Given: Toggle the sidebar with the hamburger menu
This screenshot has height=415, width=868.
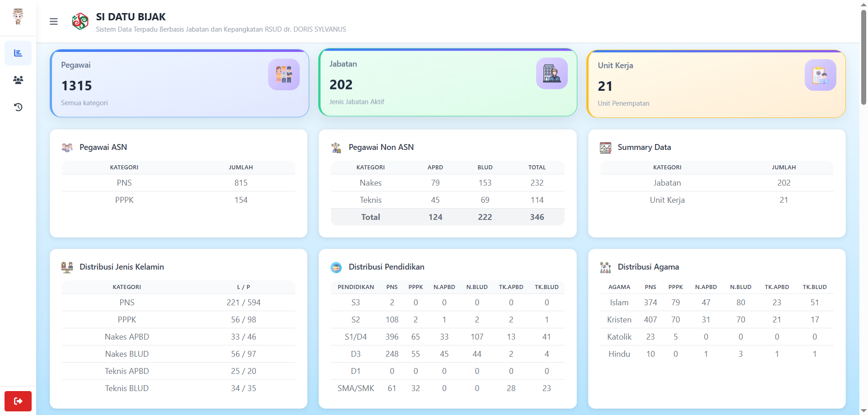Looking at the screenshot, I should click(53, 21).
